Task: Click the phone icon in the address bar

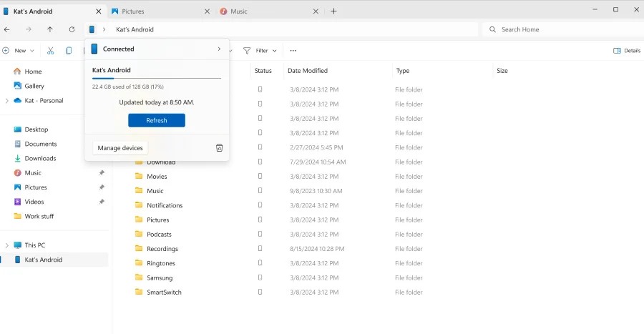Action: [92, 29]
